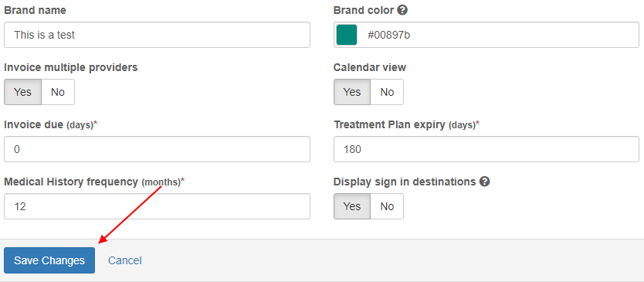
Task: Open the teal brand color swatch
Action: pyautogui.click(x=347, y=35)
